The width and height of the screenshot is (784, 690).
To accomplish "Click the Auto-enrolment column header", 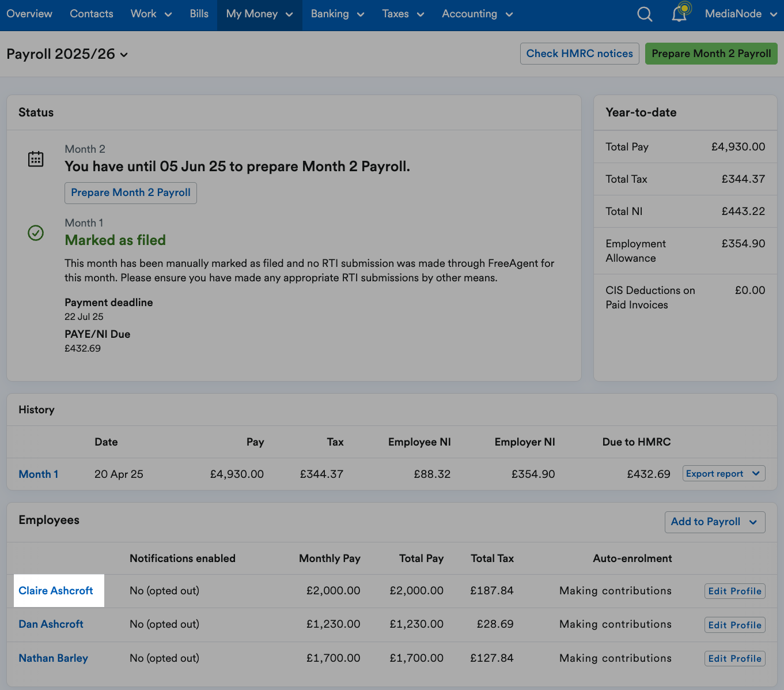I will 632,558.
